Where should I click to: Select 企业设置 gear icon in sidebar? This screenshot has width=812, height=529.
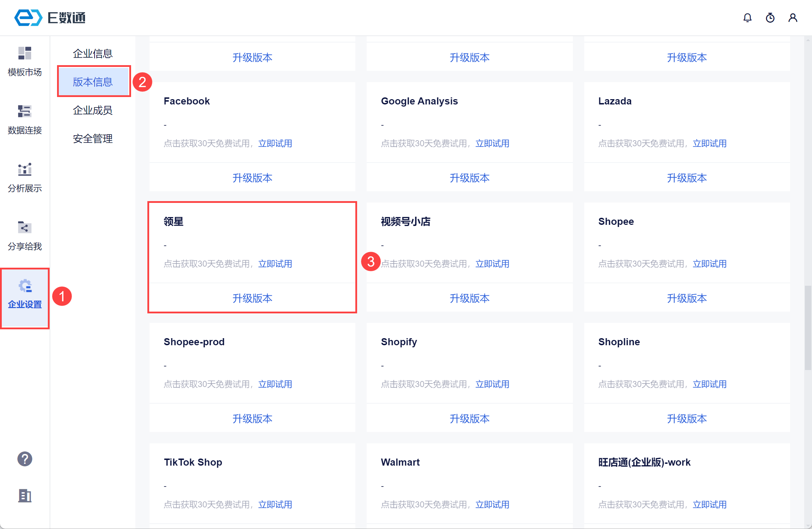25,286
